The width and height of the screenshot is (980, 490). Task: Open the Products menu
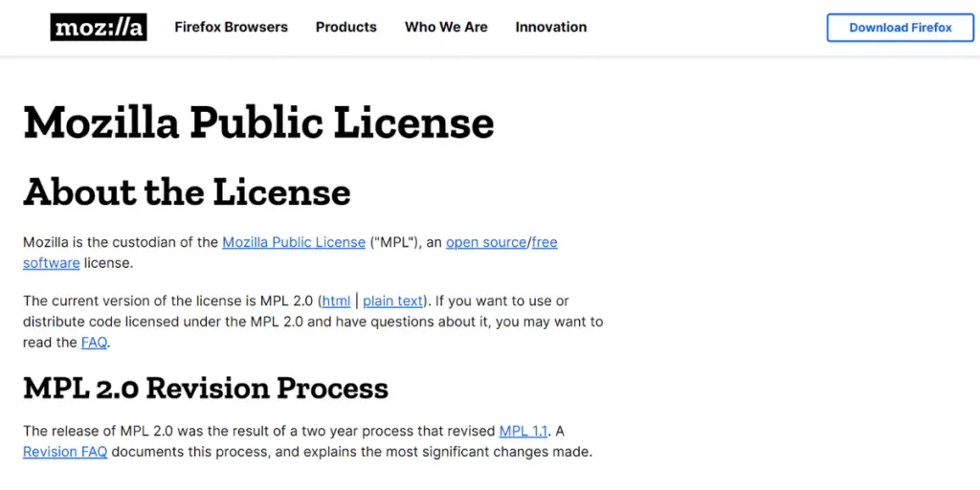[346, 27]
